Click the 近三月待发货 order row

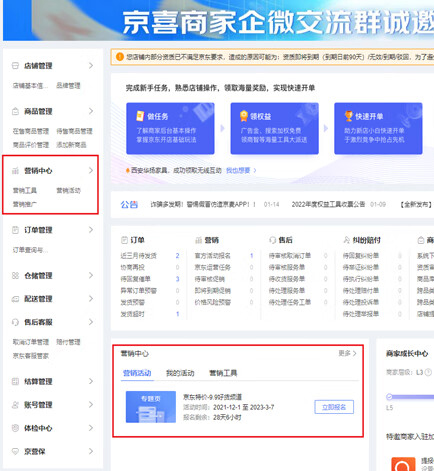[x=150, y=256]
